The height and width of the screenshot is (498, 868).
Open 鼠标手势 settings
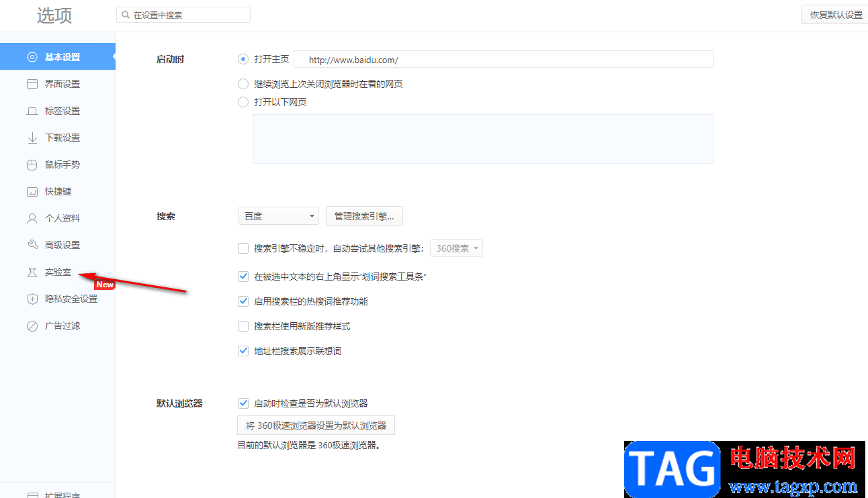coord(62,164)
